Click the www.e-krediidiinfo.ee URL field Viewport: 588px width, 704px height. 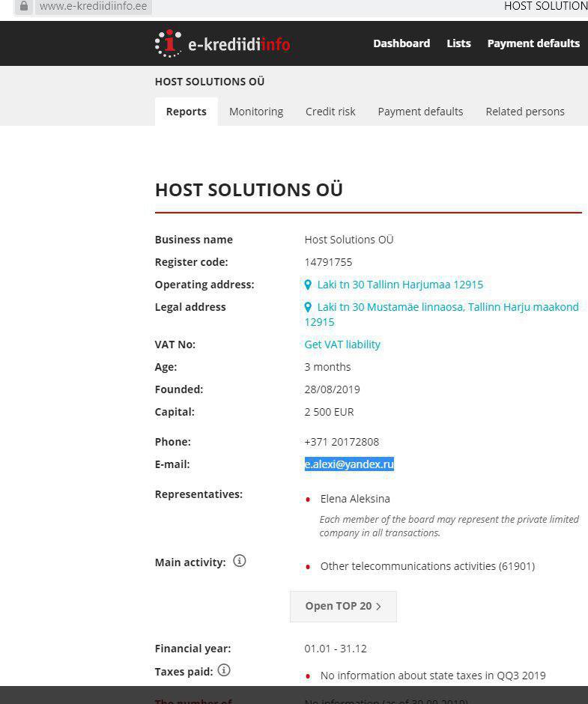point(94,6)
